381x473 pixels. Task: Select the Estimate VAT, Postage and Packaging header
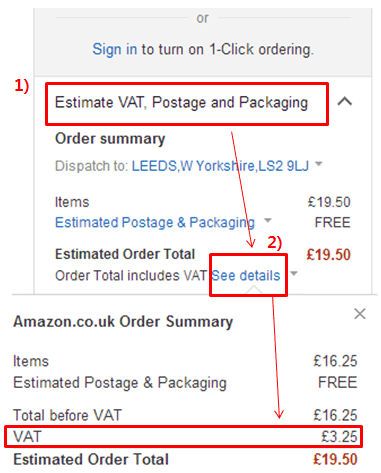click(x=181, y=102)
